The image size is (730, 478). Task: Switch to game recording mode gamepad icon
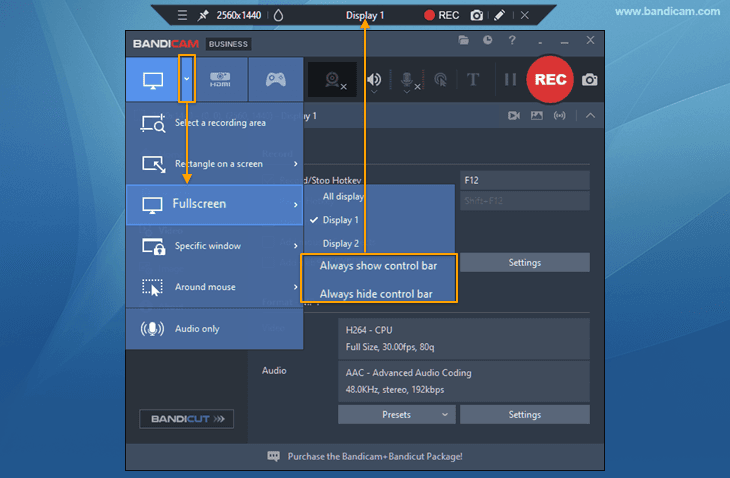click(276, 80)
